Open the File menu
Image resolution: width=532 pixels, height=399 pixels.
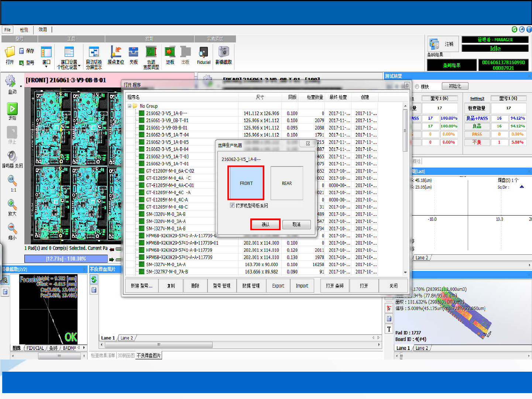[x=7, y=30]
